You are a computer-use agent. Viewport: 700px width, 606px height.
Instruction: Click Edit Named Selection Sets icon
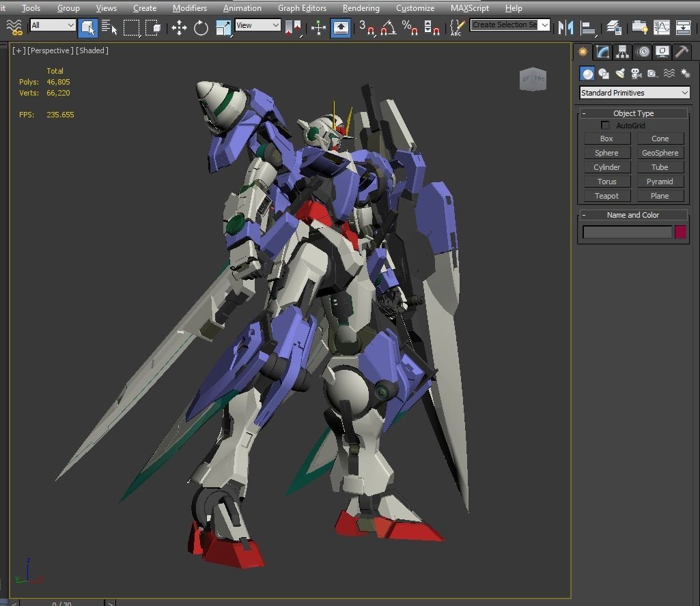[457, 28]
